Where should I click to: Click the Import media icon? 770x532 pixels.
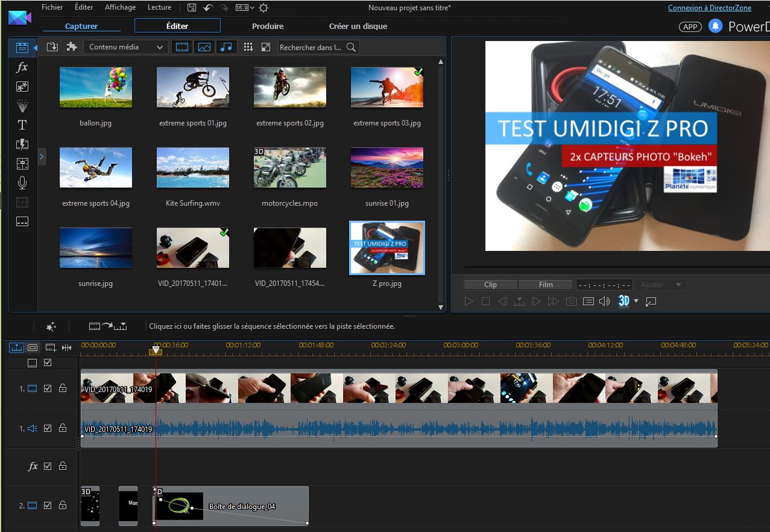coord(52,47)
